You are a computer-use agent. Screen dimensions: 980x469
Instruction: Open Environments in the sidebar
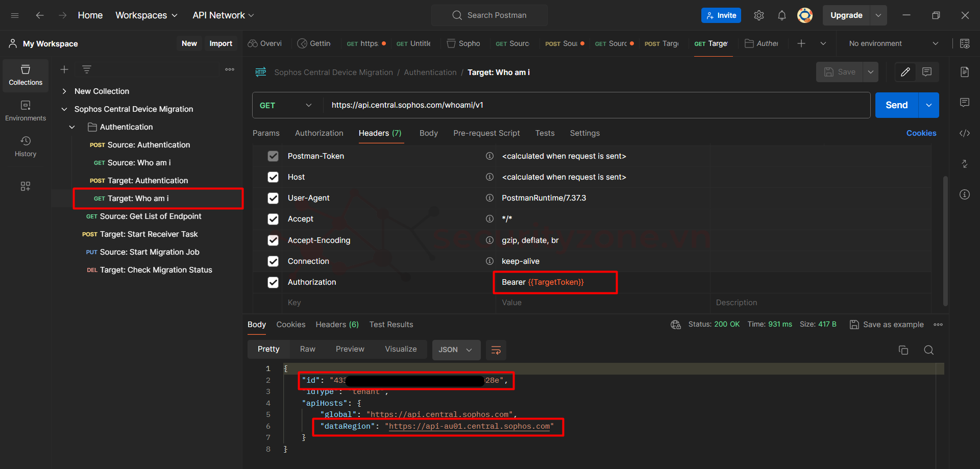26,111
